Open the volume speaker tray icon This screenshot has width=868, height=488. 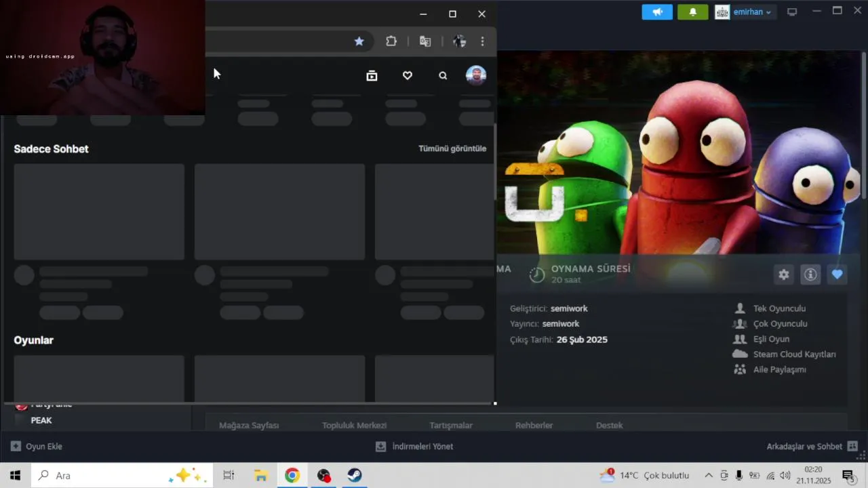tap(785, 475)
